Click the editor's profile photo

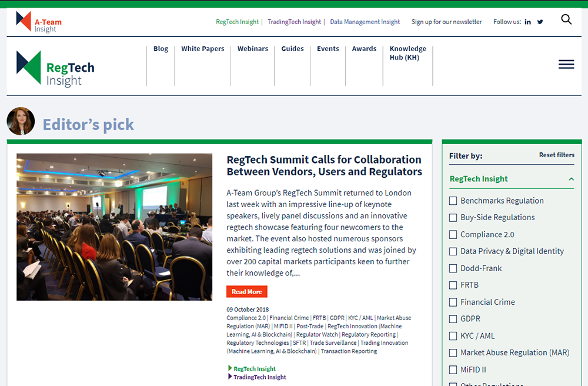point(21,121)
